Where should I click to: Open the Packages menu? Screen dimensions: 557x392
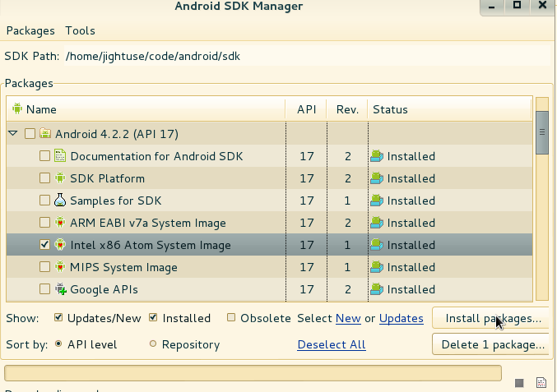click(30, 31)
